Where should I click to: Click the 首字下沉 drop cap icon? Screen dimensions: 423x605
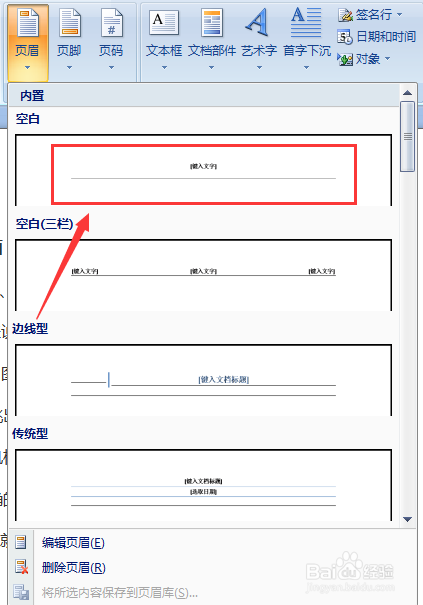[306, 22]
